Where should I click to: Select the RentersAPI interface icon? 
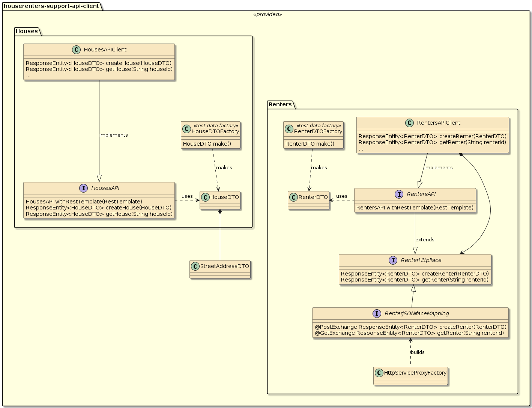399,194
